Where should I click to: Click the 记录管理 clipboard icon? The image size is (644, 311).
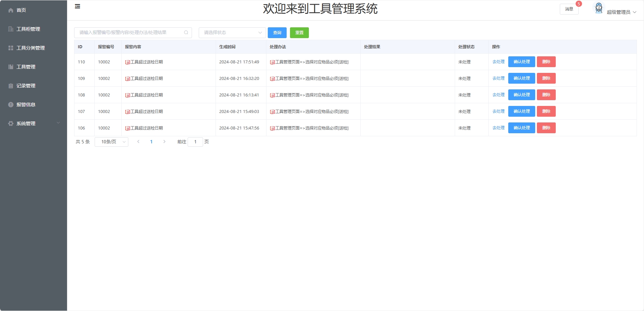[x=11, y=86]
